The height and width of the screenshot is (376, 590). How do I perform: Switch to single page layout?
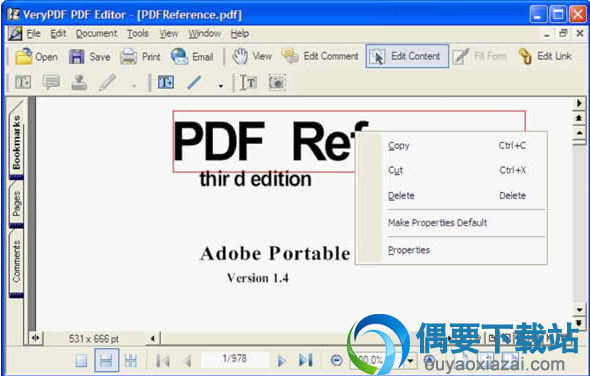81,361
